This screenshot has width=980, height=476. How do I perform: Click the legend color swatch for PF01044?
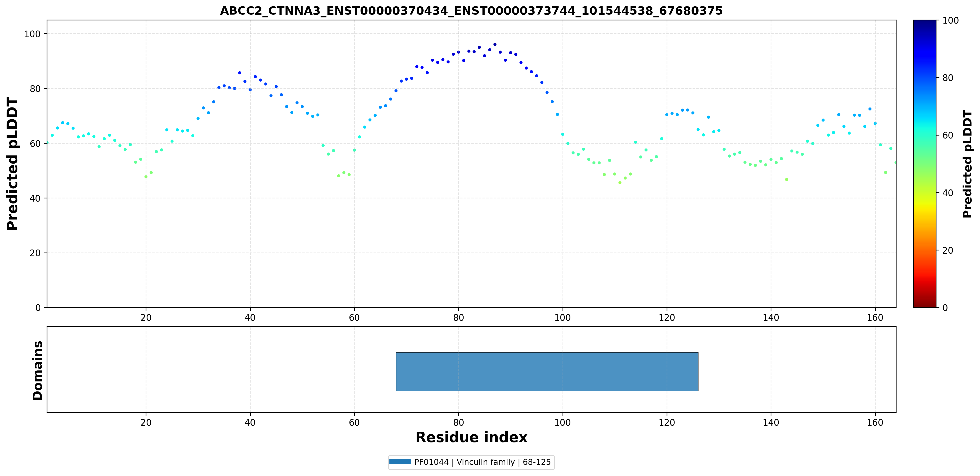tap(400, 462)
